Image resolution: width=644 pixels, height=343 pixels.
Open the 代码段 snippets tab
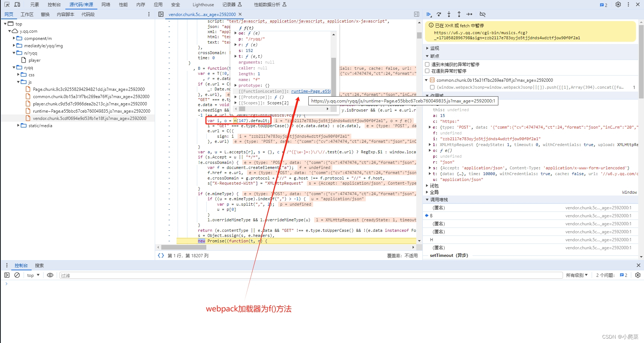(x=88, y=14)
